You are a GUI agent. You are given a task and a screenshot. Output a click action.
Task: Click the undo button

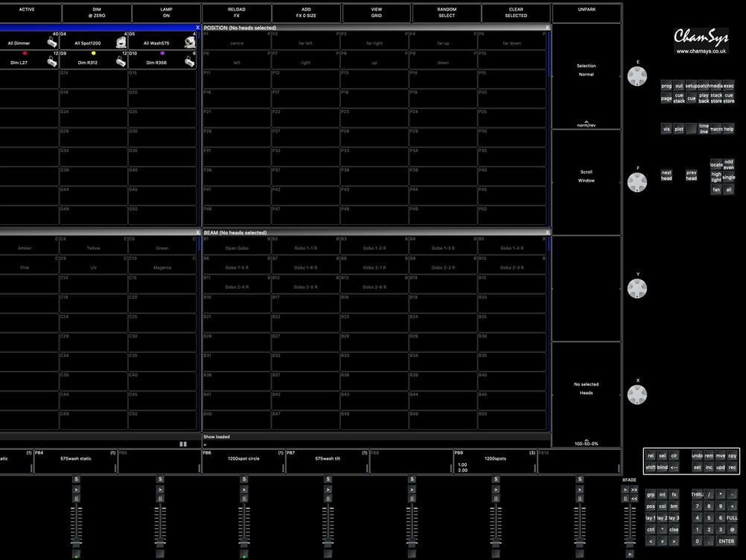pos(697,455)
